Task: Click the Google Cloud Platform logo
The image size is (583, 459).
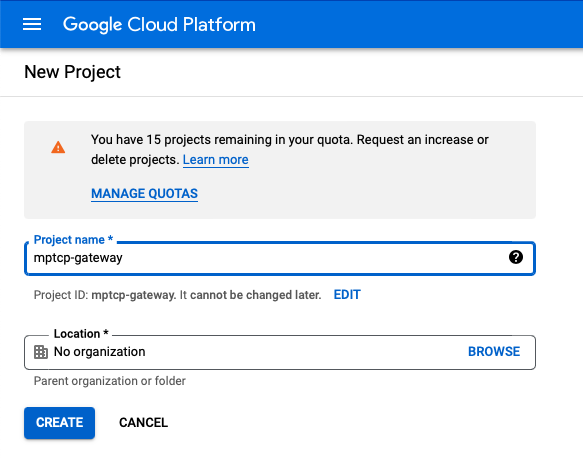Action: pos(159,25)
